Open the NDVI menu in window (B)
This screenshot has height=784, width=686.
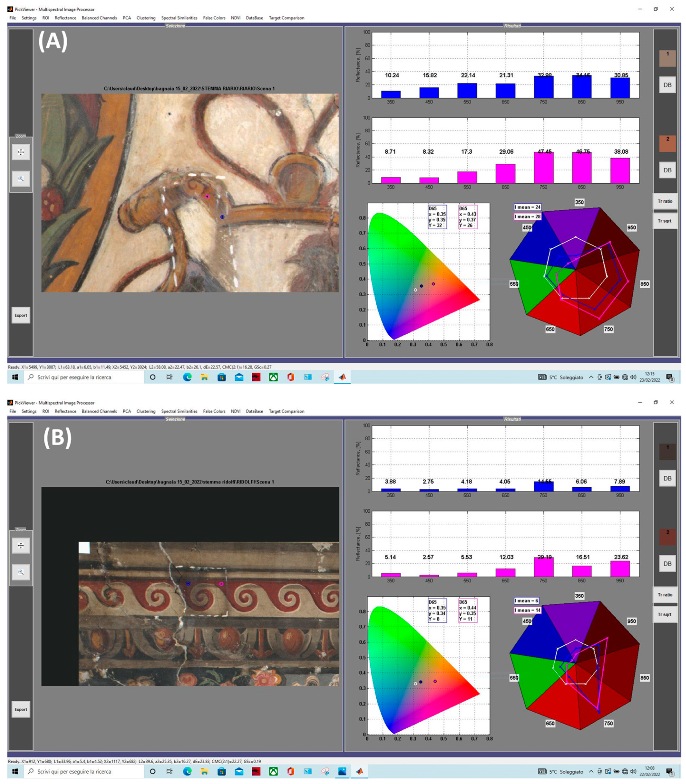235,411
